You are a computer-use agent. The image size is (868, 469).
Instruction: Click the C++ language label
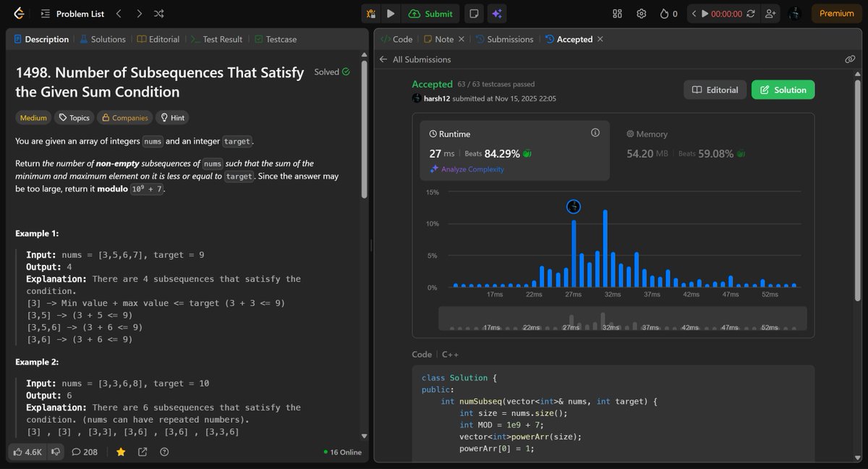coord(450,354)
